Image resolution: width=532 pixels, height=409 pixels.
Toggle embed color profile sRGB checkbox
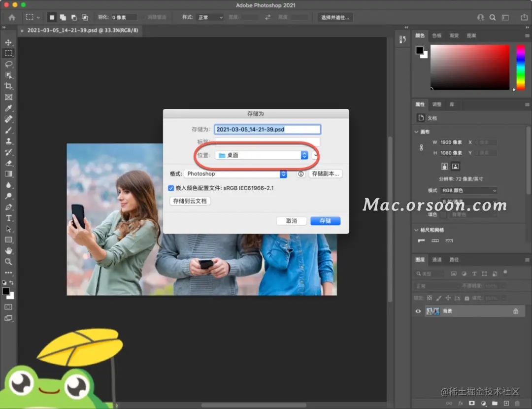click(171, 188)
